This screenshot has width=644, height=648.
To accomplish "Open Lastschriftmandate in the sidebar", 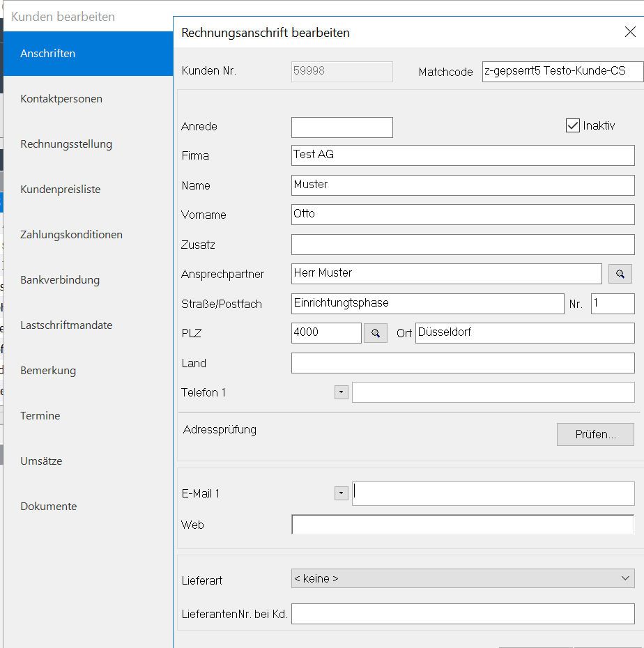I will point(66,325).
